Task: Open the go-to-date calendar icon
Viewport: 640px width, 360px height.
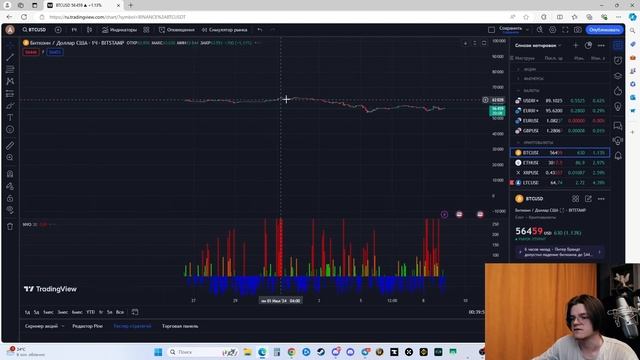Action: tap(135, 312)
